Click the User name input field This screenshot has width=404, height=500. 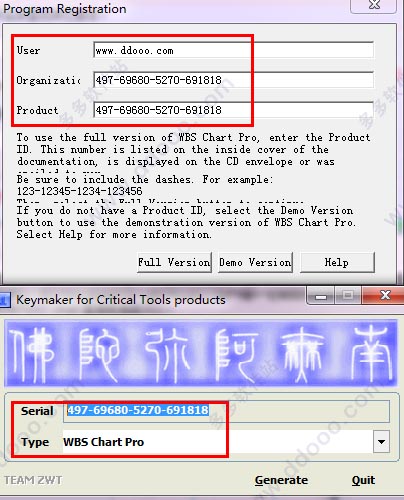(233, 50)
